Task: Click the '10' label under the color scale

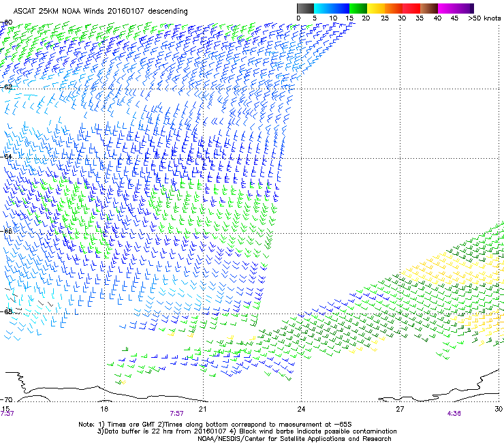Action: (333, 18)
